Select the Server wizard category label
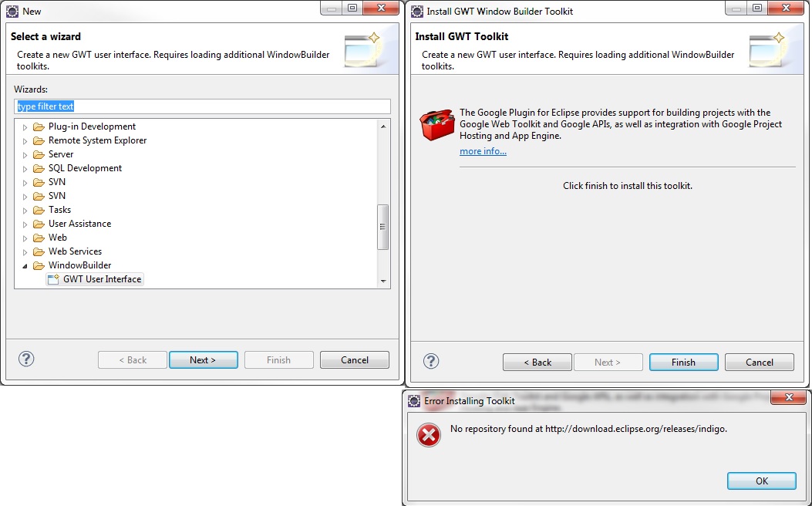The image size is (812, 506). point(61,154)
